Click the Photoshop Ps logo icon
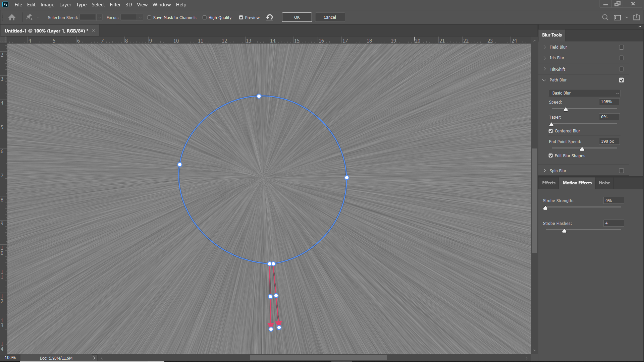This screenshot has width=644, height=362. 5,4
